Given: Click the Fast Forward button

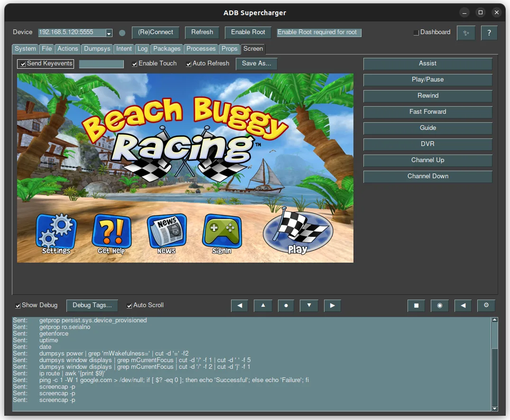Looking at the screenshot, I should click(x=428, y=112).
